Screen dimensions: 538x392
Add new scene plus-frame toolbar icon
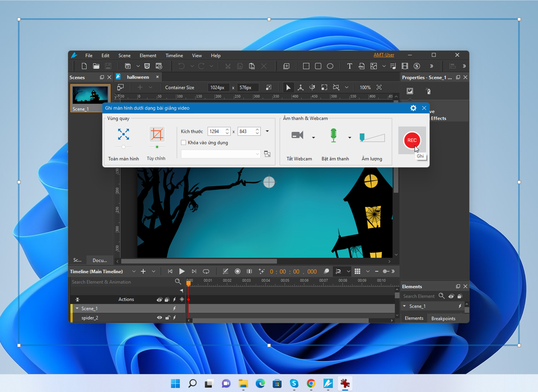(286, 66)
